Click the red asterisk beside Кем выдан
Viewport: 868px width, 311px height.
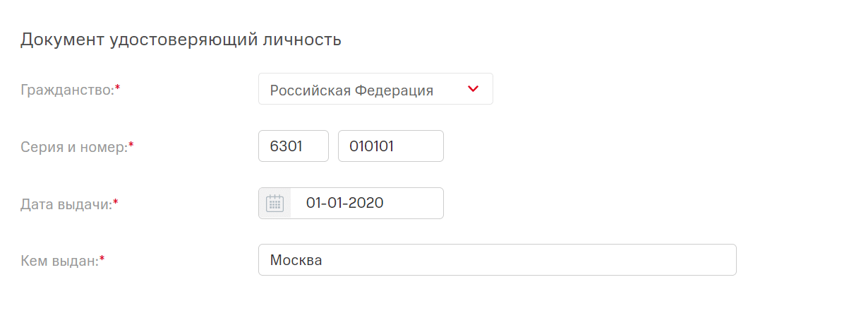102,259
